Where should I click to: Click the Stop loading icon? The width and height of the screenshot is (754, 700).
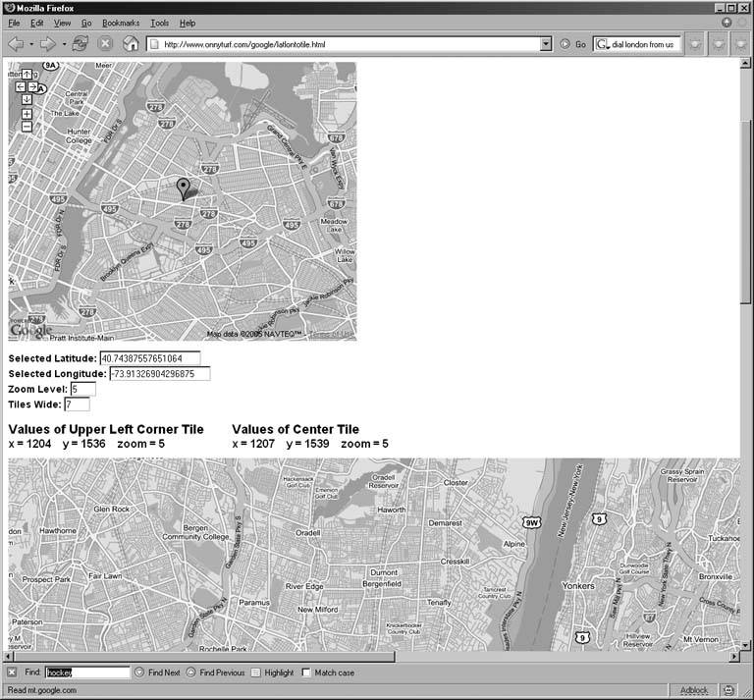point(105,44)
